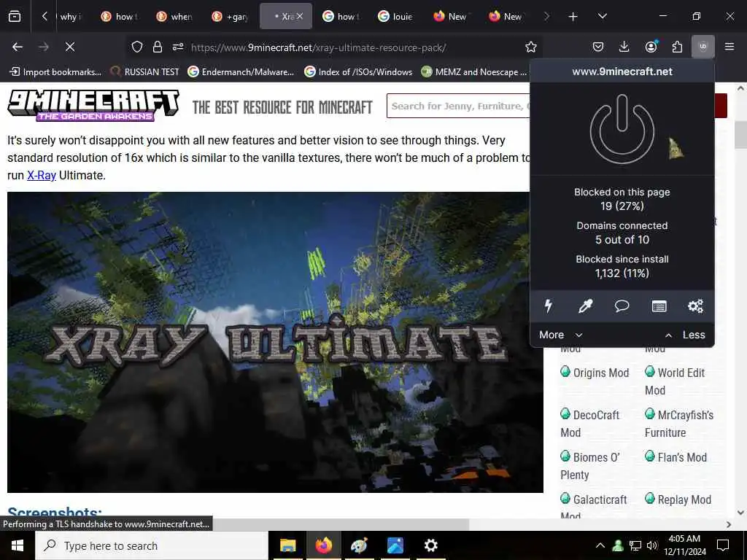The height and width of the screenshot is (560, 747).
Task: Open Windows notification center
Action: [x=723, y=545]
